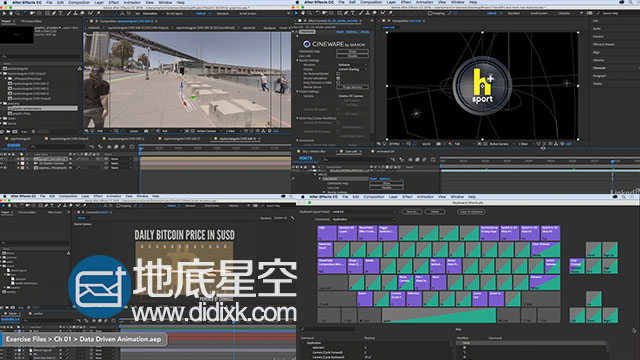Collapse the Render Settings disclosure triangle

298,60
